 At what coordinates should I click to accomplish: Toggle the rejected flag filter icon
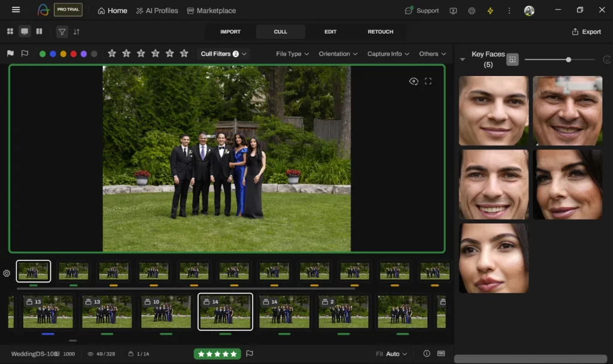(x=25, y=53)
